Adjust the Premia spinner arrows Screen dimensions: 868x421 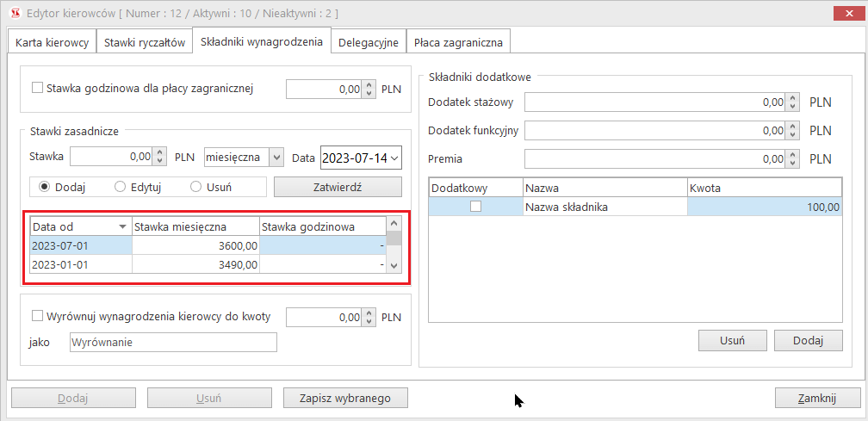click(x=793, y=158)
